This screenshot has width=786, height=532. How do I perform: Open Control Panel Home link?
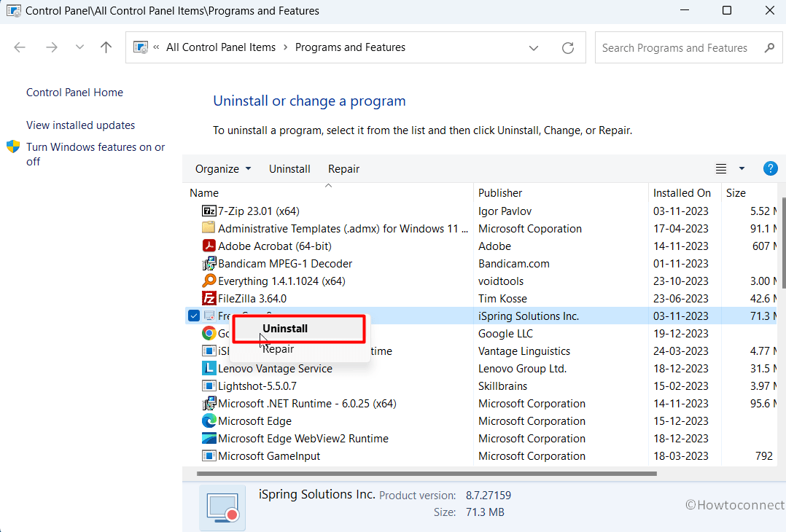pos(74,92)
